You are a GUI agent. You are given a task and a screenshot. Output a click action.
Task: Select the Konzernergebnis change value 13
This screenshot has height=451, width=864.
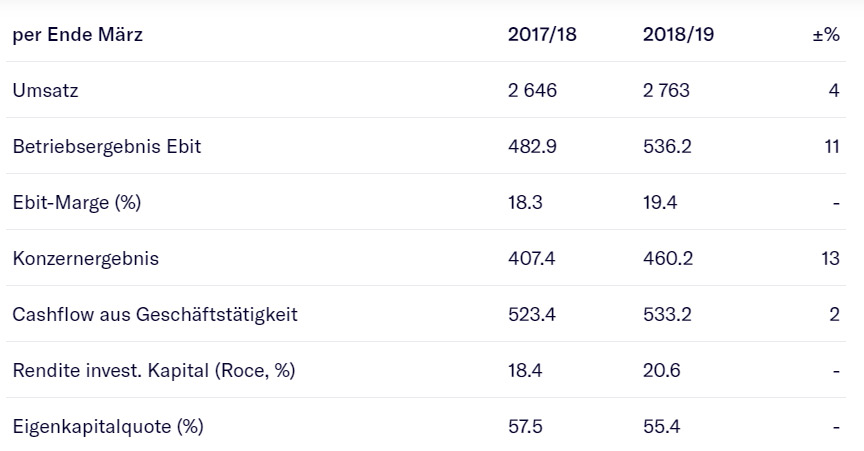[830, 259]
